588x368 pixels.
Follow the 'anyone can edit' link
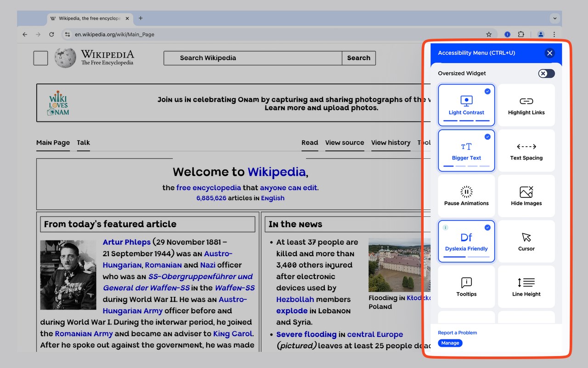[x=288, y=188]
